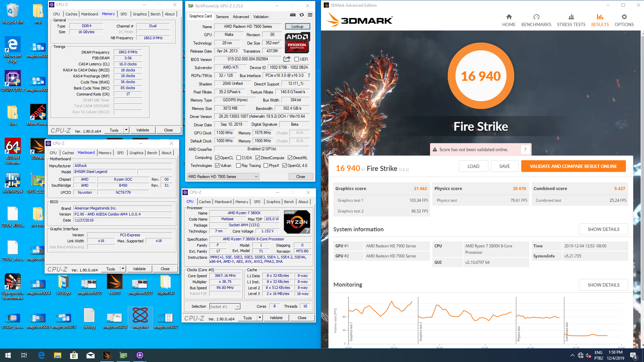Click SAVE button in 3DMark
The width and height of the screenshot is (644, 362).
504,166
